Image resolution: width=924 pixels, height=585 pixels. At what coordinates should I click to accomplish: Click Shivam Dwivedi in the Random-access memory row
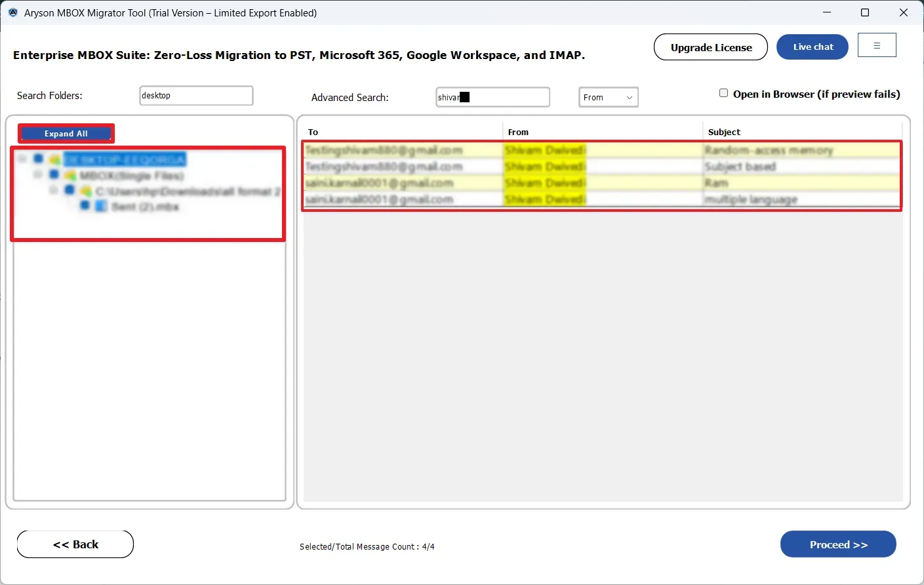pyautogui.click(x=545, y=150)
